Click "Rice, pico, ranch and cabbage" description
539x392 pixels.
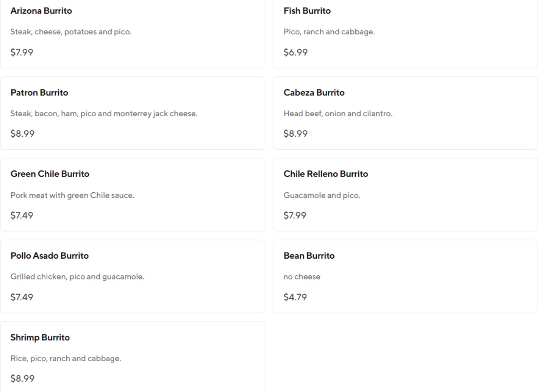[66, 359]
